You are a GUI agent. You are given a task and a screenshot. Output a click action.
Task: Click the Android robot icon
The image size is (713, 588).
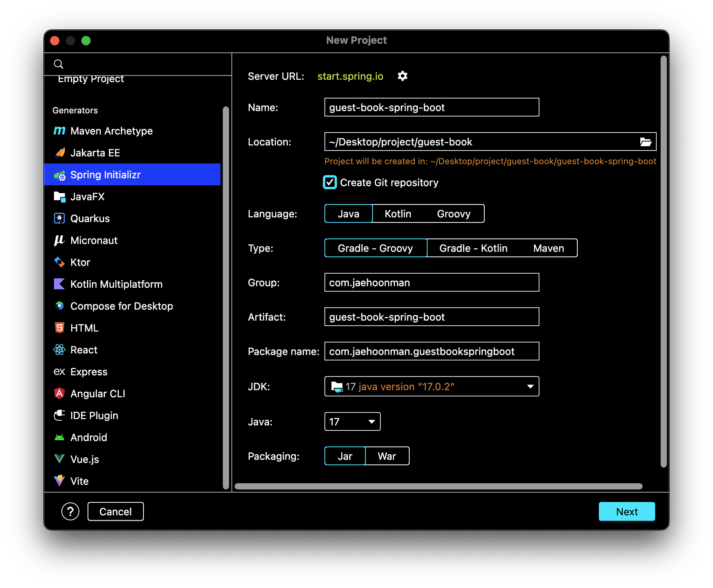59,437
